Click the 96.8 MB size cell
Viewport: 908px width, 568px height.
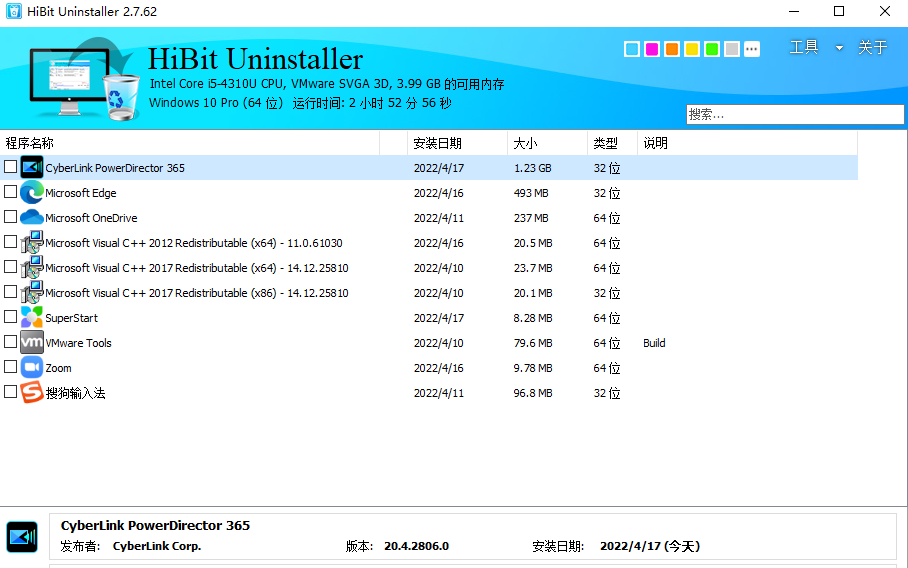click(533, 393)
